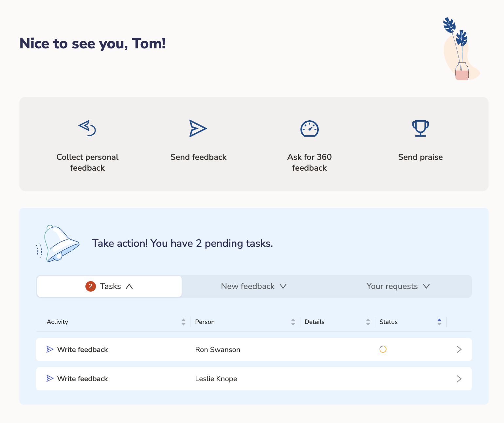Sort the table by Person column
The width and height of the screenshot is (504, 423).
point(293,322)
